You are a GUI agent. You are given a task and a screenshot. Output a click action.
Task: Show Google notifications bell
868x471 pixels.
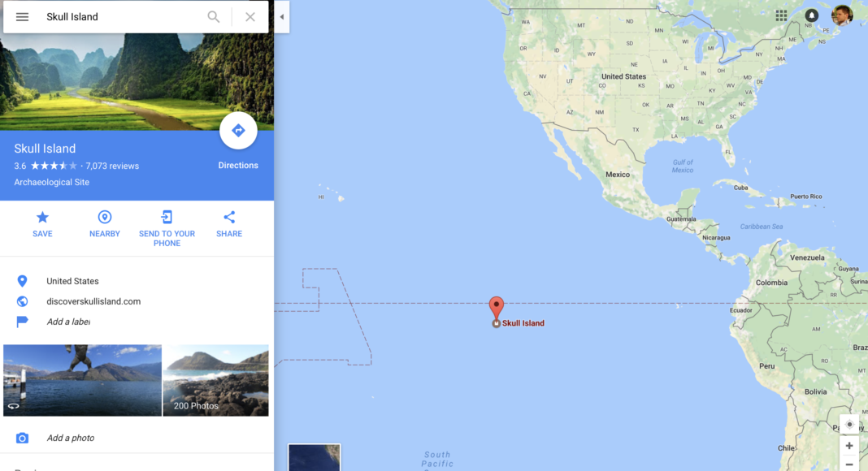coord(812,15)
